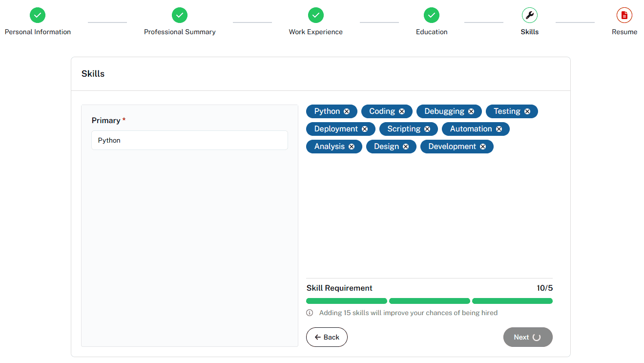This screenshot has width=644, height=363.
Task: Remove the Analysis skill tag
Action: pyautogui.click(x=352, y=147)
